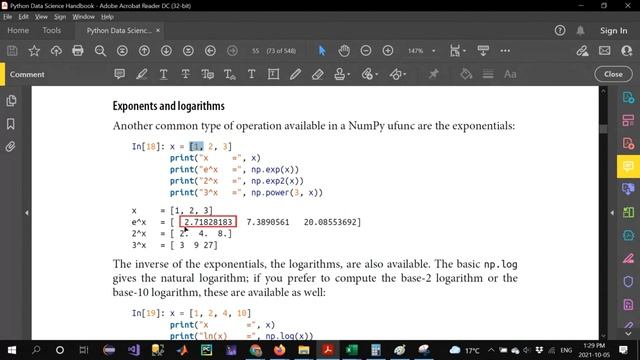Select the Eraser tool
This screenshot has width=640, height=360.
(318, 74)
